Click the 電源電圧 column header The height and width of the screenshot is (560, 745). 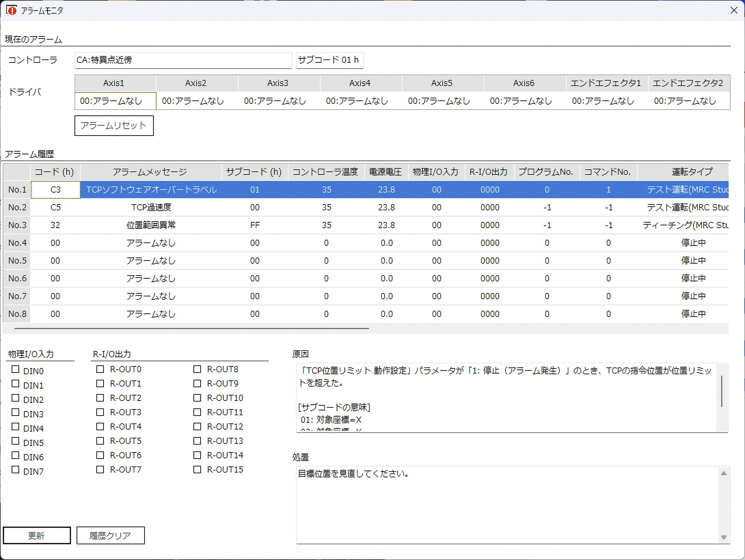pyautogui.click(x=387, y=172)
